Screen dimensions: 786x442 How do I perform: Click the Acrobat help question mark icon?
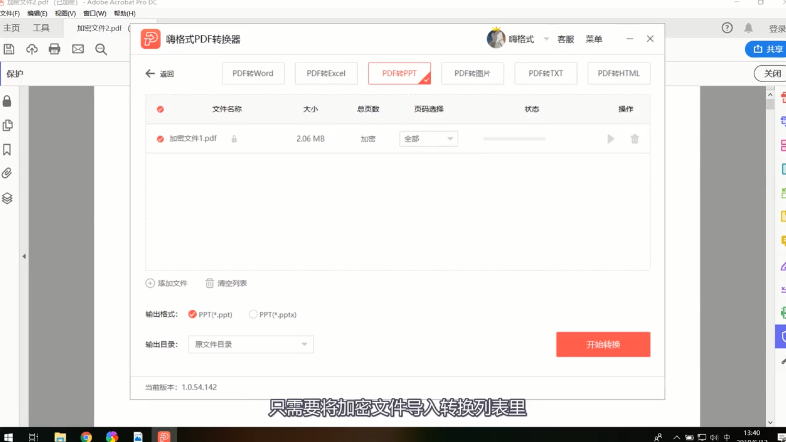pos(727,28)
